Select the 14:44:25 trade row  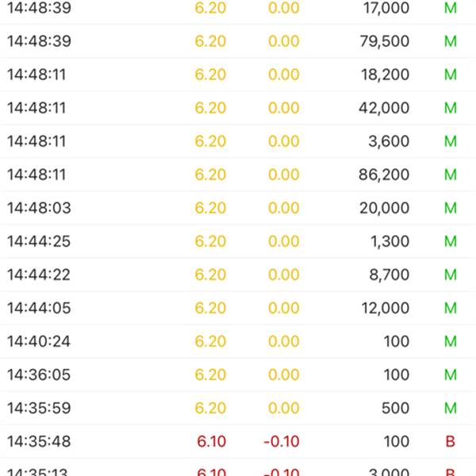(238, 241)
